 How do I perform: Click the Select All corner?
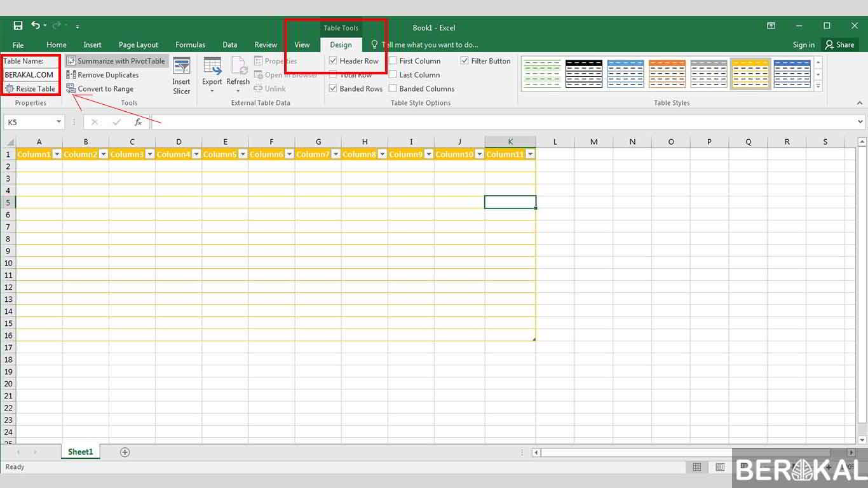[8, 142]
